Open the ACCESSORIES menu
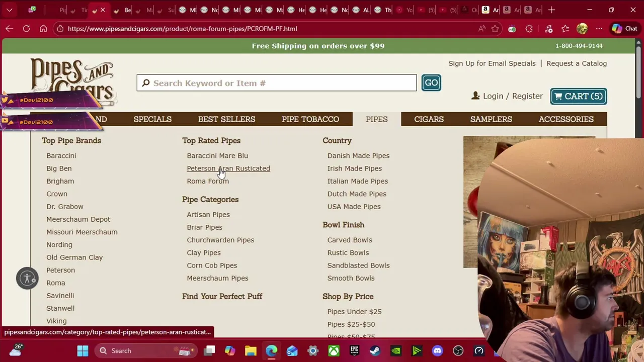Viewport: 644px width, 362px height. pyautogui.click(x=566, y=119)
